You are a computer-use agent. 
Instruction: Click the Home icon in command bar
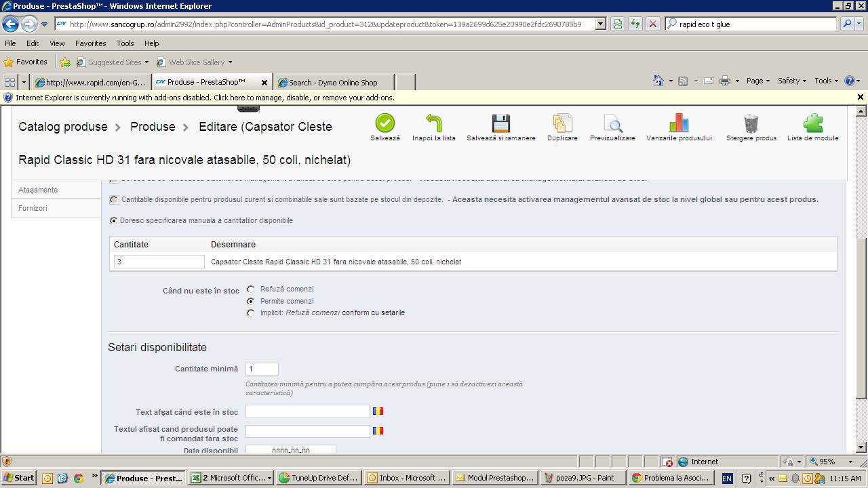click(x=658, y=81)
